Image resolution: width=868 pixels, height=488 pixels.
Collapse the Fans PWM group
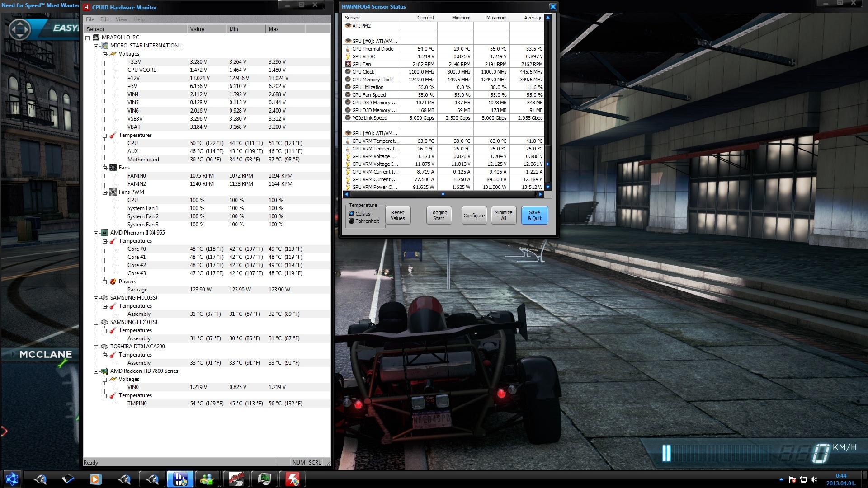pyautogui.click(x=105, y=192)
